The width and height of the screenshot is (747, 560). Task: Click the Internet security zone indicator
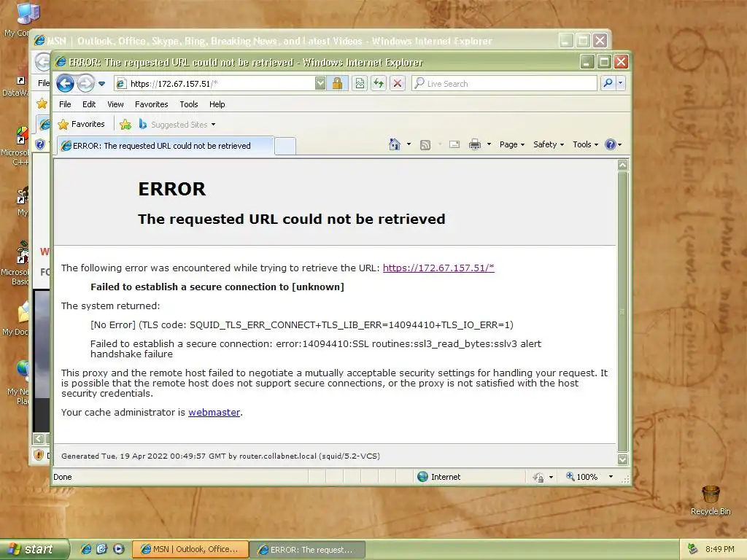pos(439,477)
